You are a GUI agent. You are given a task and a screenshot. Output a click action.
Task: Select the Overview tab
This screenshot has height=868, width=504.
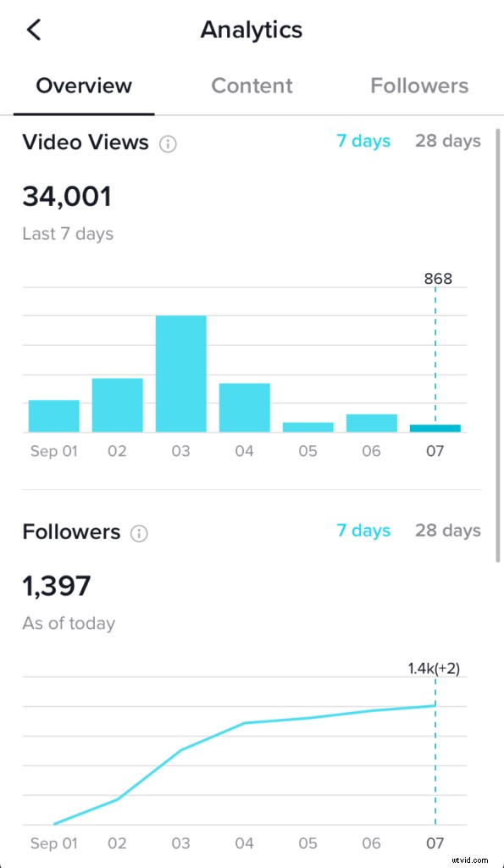click(x=83, y=85)
